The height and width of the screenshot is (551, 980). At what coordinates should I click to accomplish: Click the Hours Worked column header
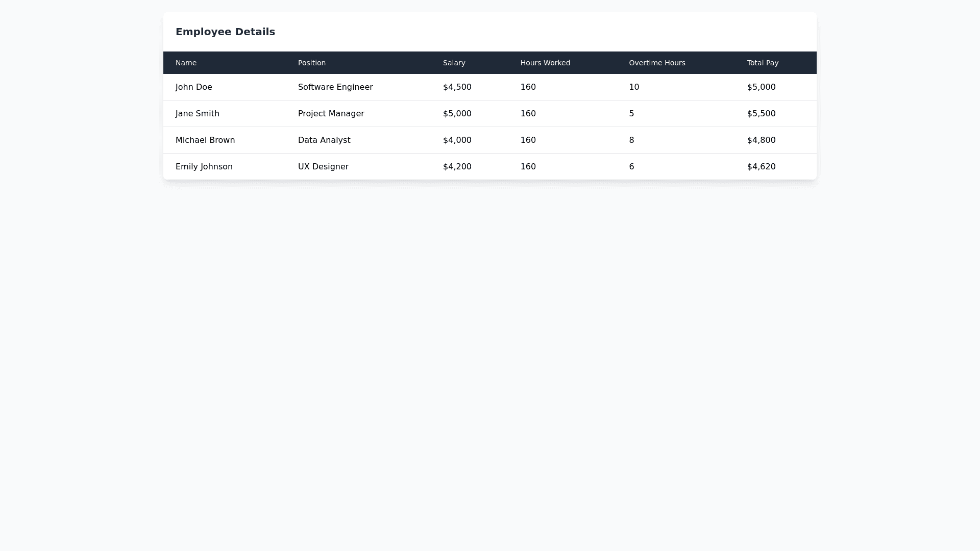(x=545, y=63)
